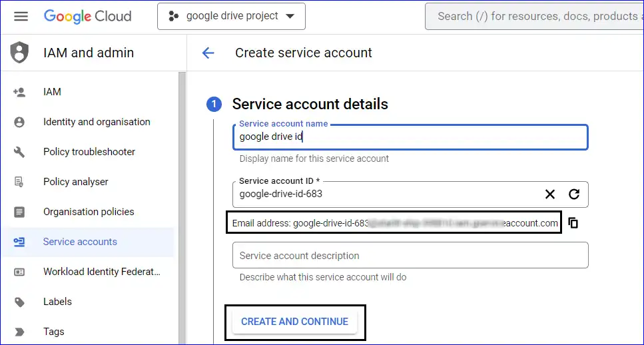This screenshot has height=345, width=644.
Task: Click the IAM add-person icon
Action: pyautogui.click(x=19, y=92)
